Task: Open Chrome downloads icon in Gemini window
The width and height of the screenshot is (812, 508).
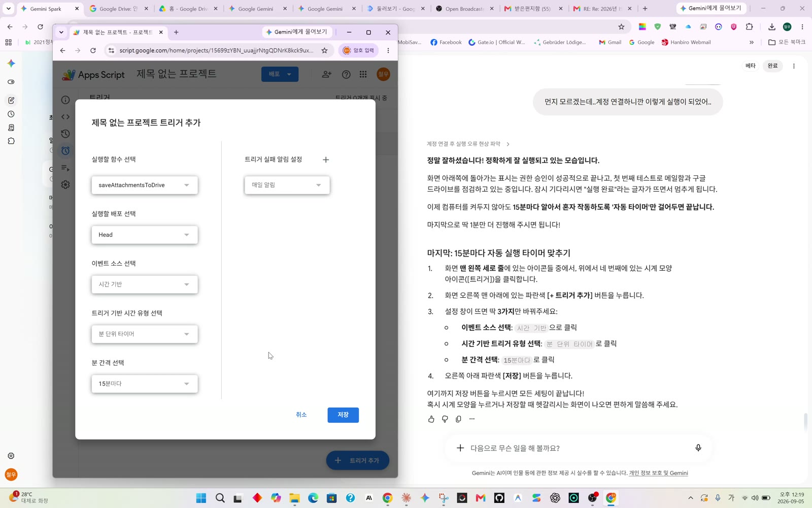Action: point(771,27)
